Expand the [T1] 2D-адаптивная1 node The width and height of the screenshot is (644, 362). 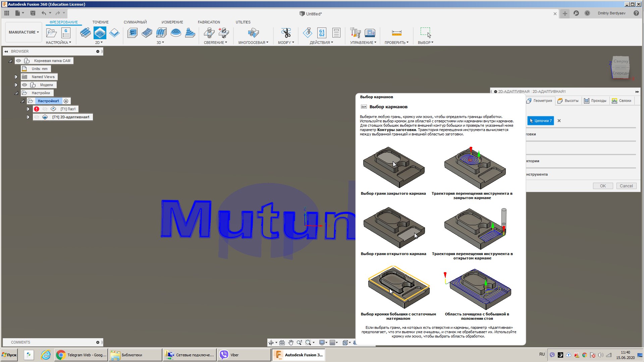point(28,117)
